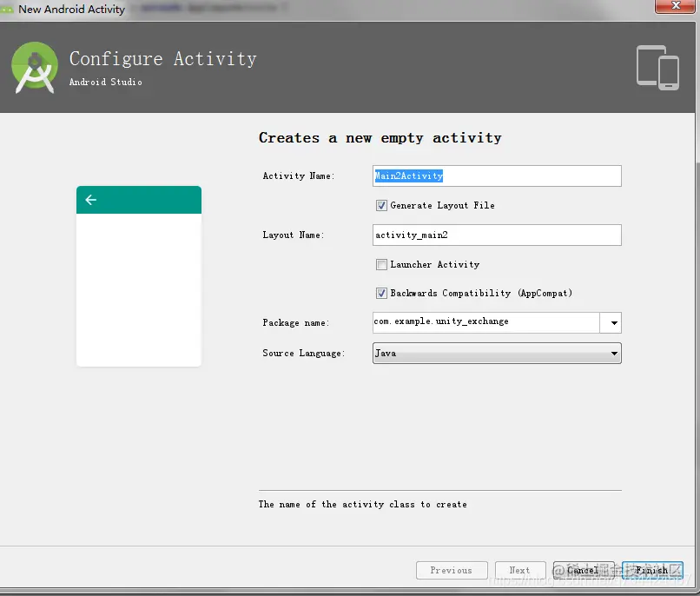Click the 'Android Studio' subtitle text

click(106, 83)
